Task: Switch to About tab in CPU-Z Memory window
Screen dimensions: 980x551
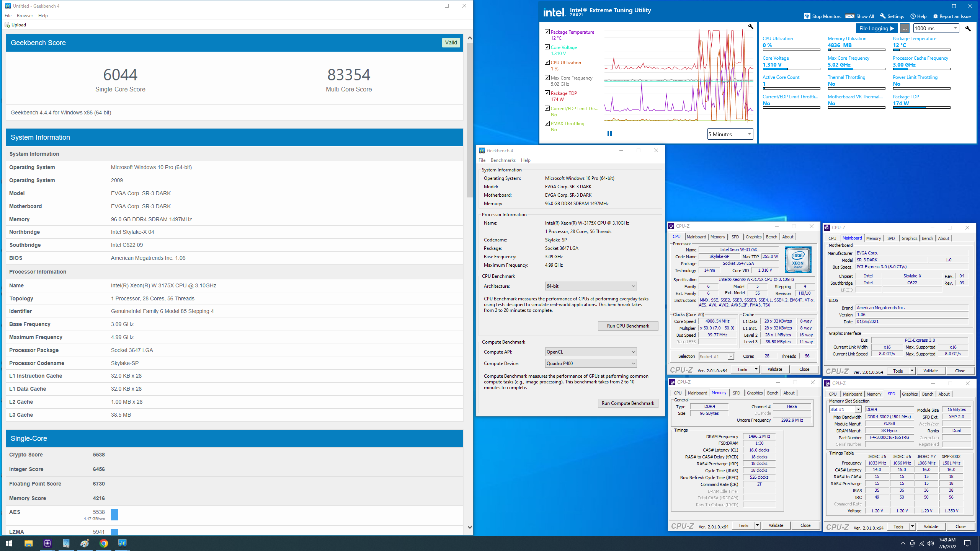Action: [x=789, y=393]
